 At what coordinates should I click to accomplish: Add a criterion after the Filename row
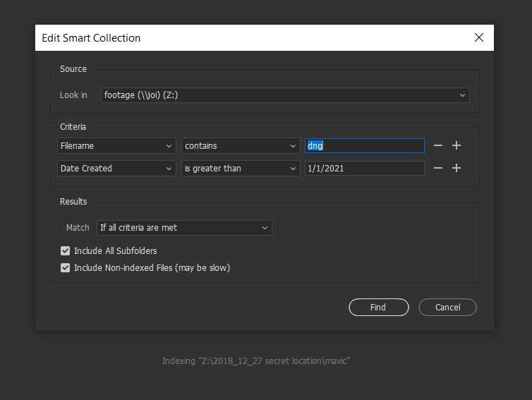[457, 145]
